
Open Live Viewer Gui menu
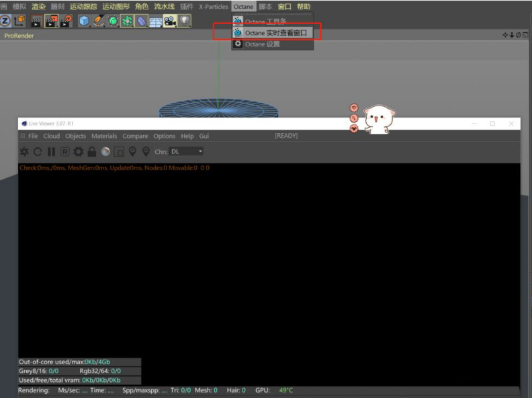point(204,136)
